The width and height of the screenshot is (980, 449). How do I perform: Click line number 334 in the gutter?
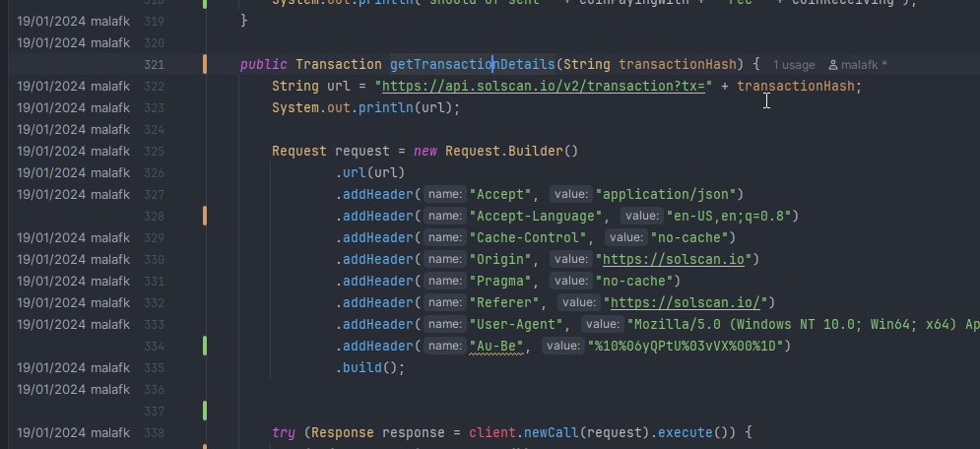click(x=154, y=347)
